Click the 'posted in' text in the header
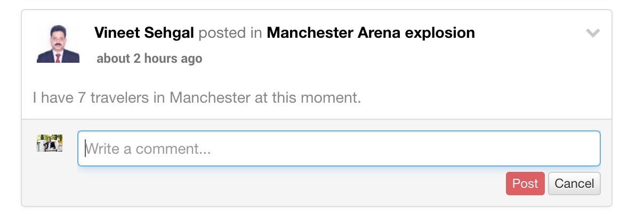Viewport: 644px width, 216px height. tap(230, 33)
